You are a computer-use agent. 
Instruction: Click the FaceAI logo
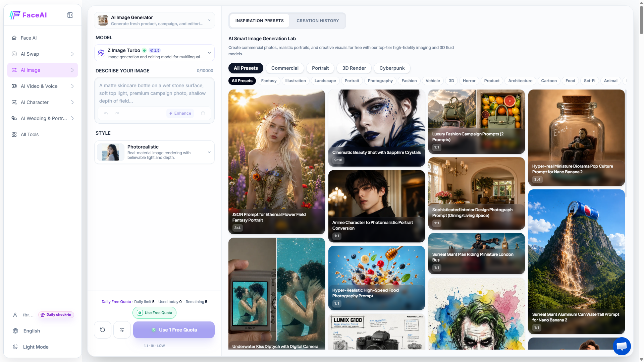(28, 15)
